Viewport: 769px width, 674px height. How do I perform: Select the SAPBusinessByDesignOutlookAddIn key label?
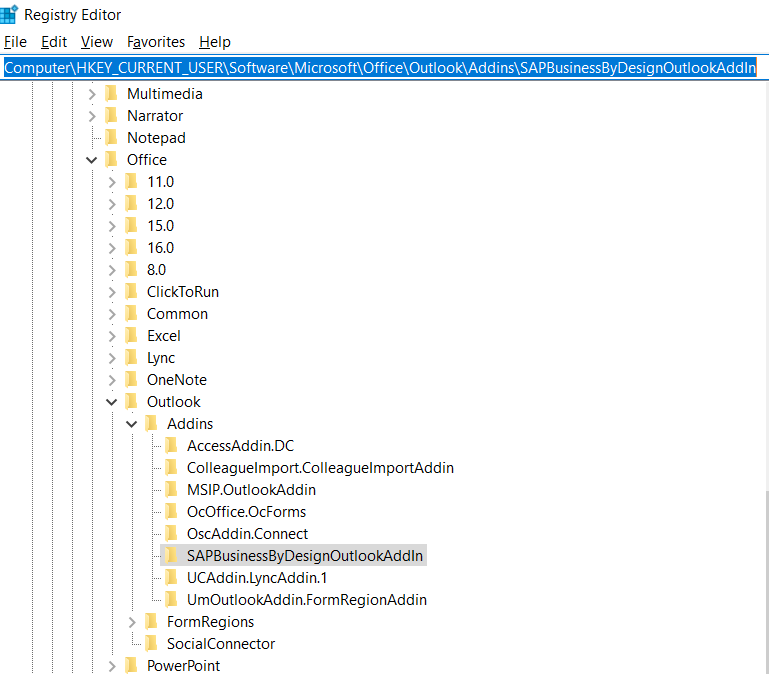click(x=305, y=556)
